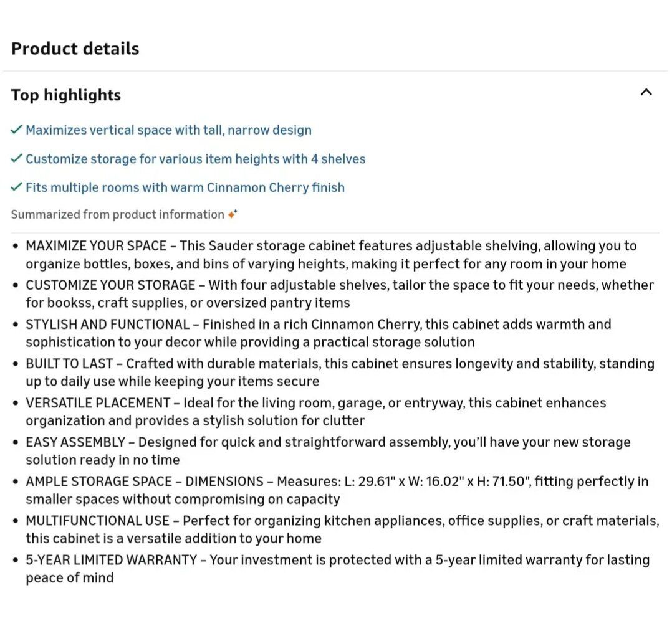This screenshot has width=672, height=631.
Task: Open "Maximizes vertical space with tall, narrow design"
Action: (x=168, y=130)
